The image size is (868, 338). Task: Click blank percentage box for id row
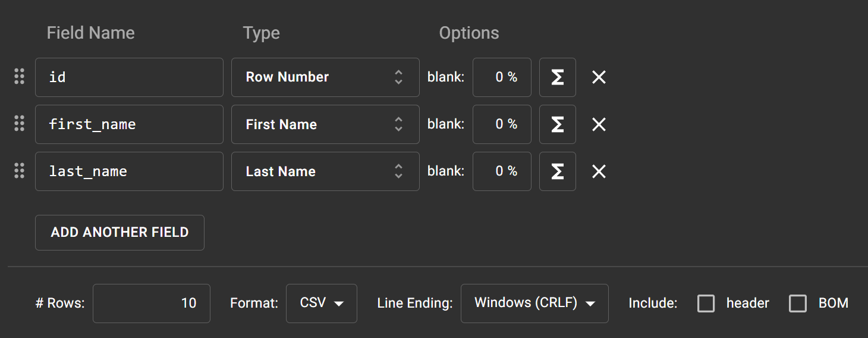[x=501, y=77]
